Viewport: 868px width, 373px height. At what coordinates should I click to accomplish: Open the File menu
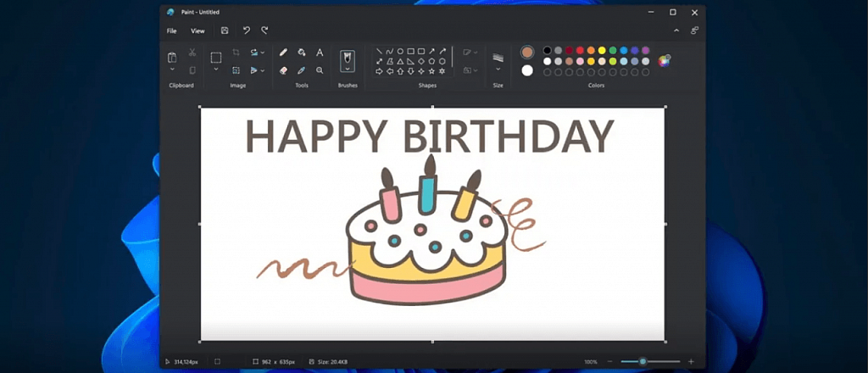(171, 31)
